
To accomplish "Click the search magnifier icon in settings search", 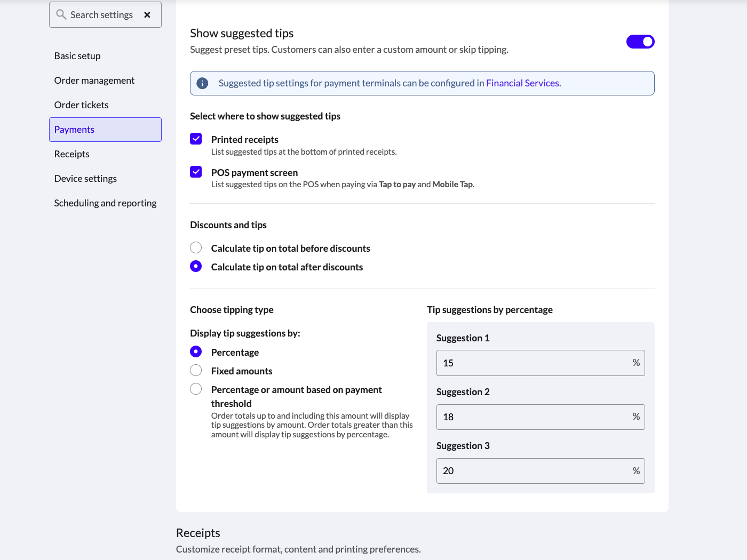I will [61, 14].
